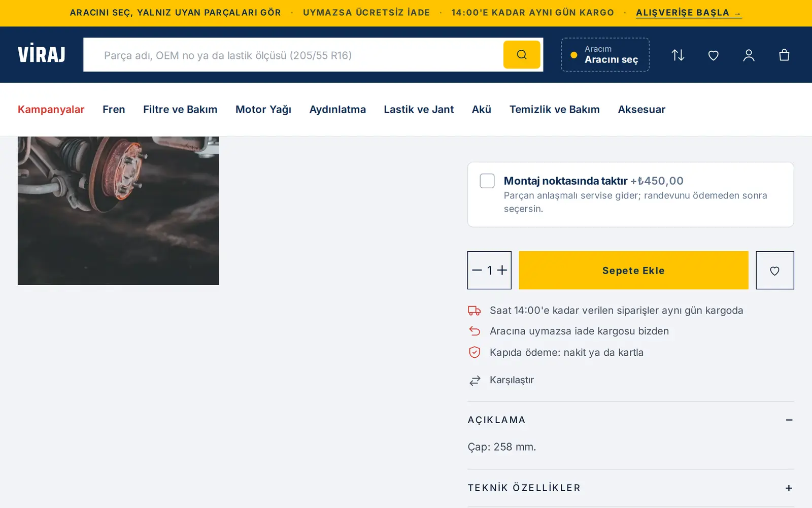812x508 pixels.
Task: Open the brake disc product image
Action: pyautogui.click(x=118, y=211)
